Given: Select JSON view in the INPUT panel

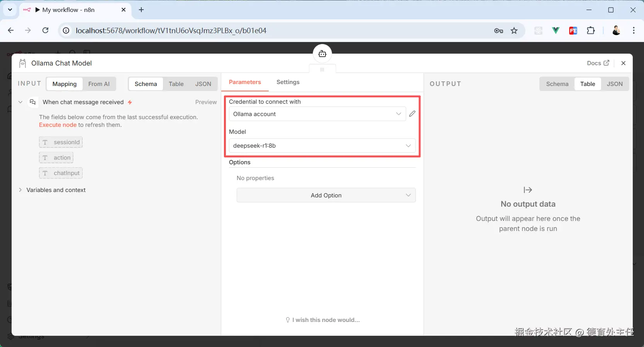Looking at the screenshot, I should (203, 84).
